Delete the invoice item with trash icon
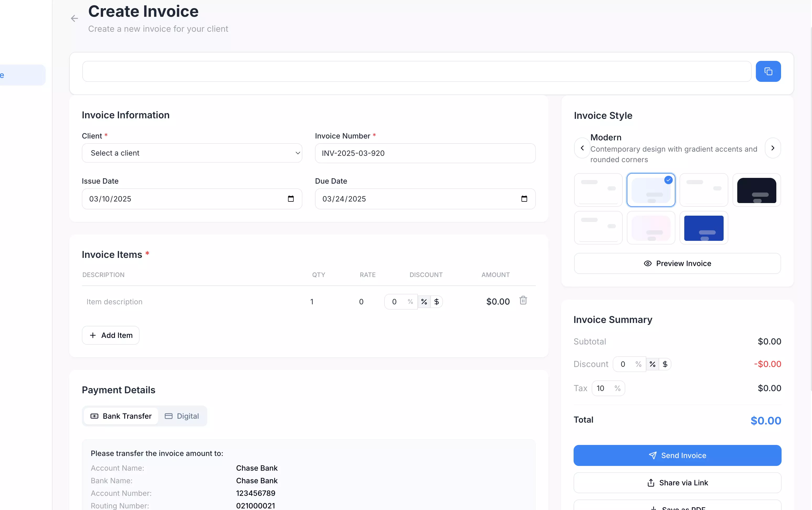The width and height of the screenshot is (812, 510). pos(523,300)
